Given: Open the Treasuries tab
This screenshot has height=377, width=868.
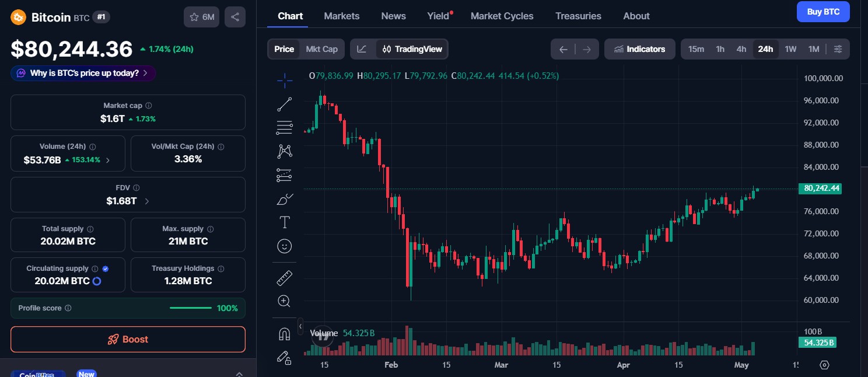Looking at the screenshot, I should point(578,16).
